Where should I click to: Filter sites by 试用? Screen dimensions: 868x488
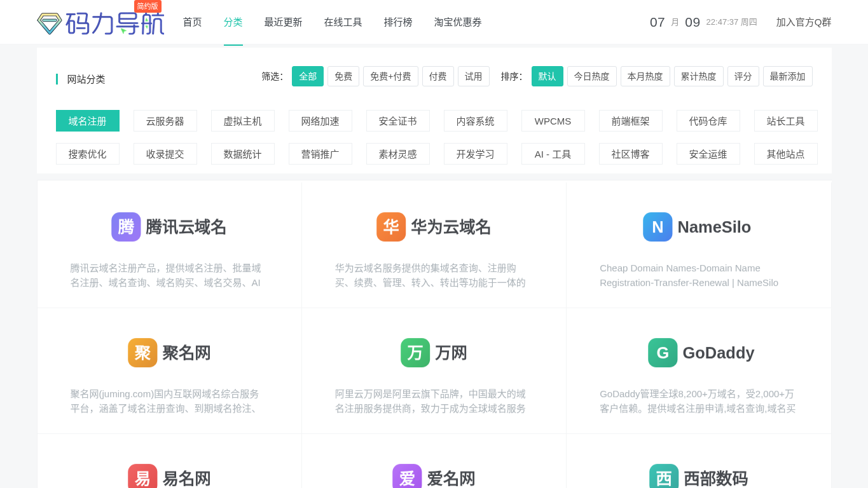click(x=474, y=76)
